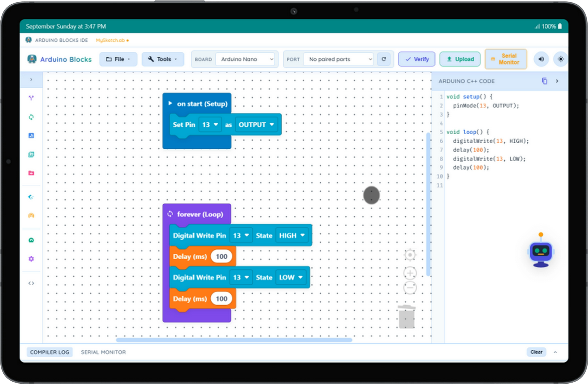The height and width of the screenshot is (384, 588).
Task: Select the on start (Setup) block
Action: pyautogui.click(x=197, y=104)
